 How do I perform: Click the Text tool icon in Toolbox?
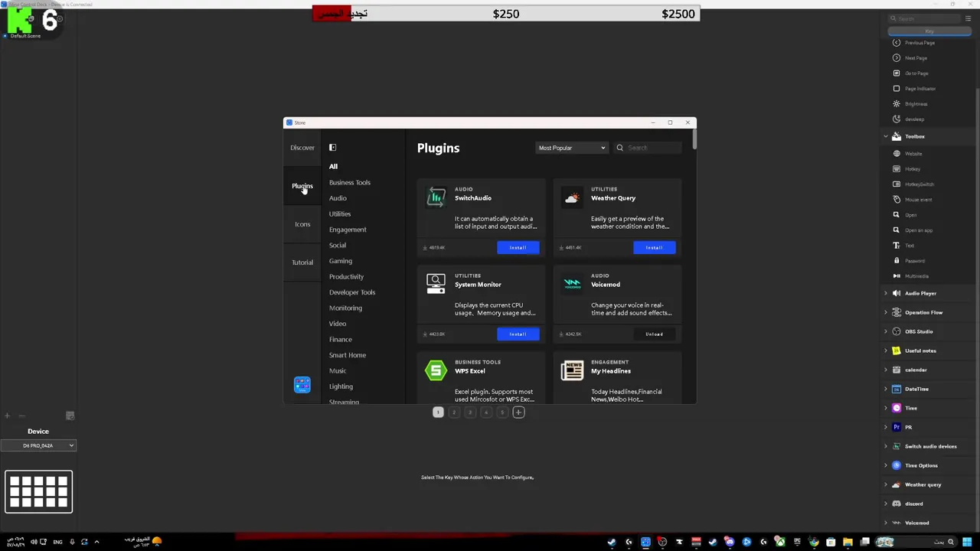pos(897,246)
